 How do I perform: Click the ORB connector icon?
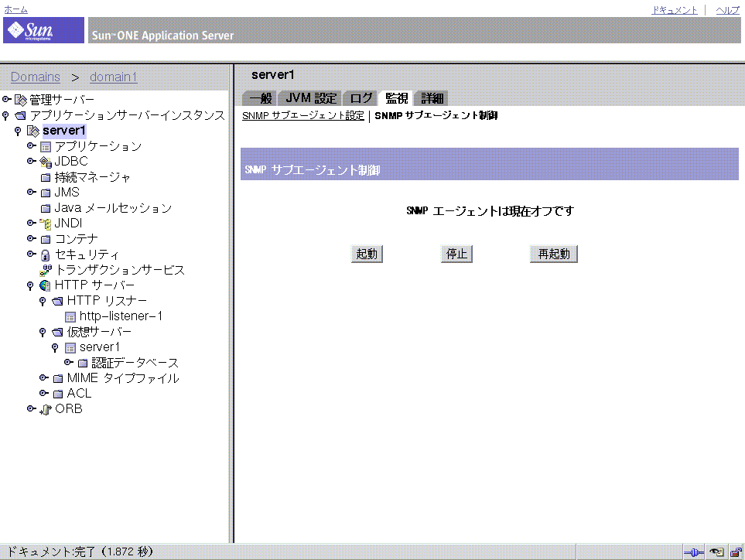click(45, 409)
